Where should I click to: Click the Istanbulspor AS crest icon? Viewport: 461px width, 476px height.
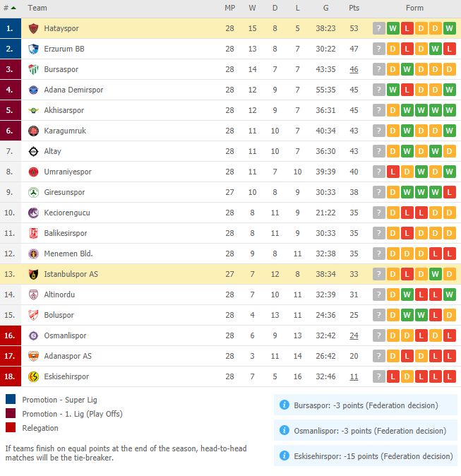tap(33, 275)
